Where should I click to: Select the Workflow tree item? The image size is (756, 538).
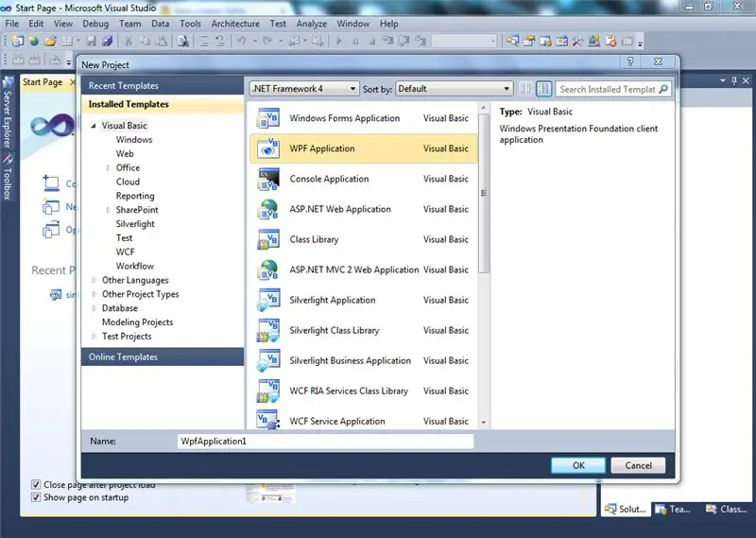pos(135,266)
